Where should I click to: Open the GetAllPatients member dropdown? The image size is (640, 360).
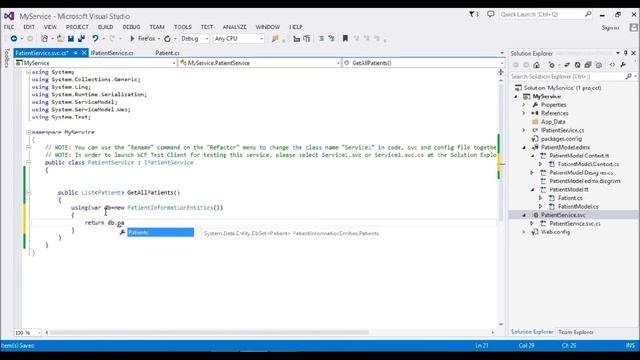click(x=423, y=63)
